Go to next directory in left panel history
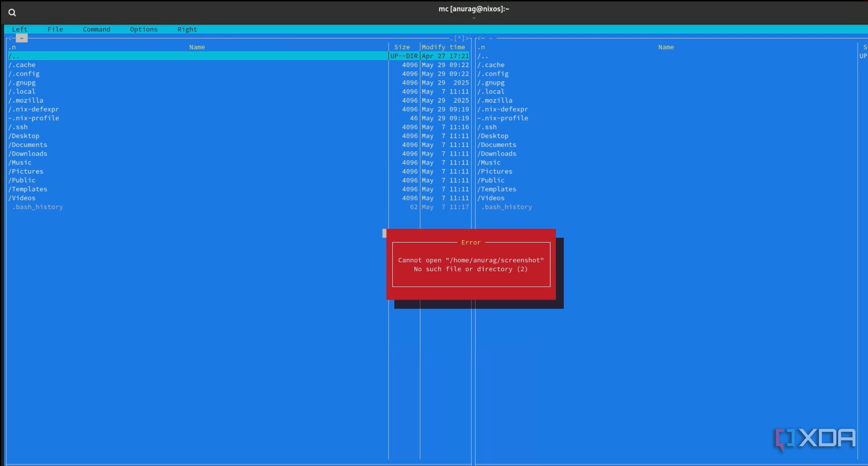The height and width of the screenshot is (466, 868). (x=467, y=38)
